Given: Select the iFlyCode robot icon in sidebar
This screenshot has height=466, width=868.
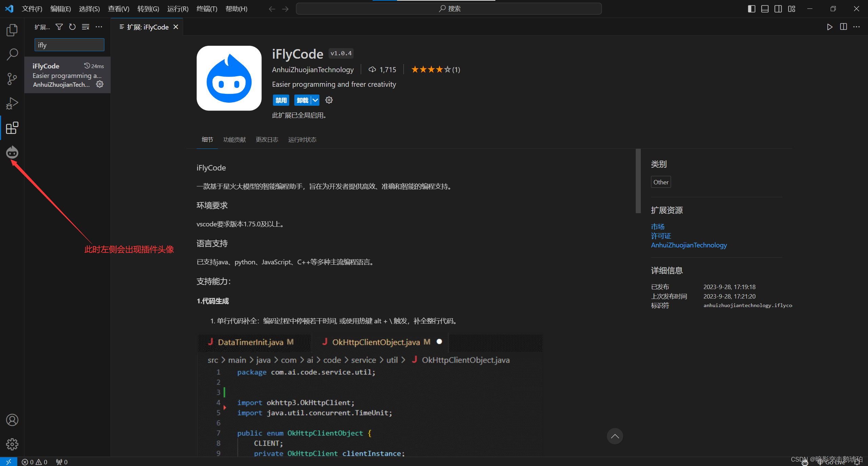Looking at the screenshot, I should coord(12,153).
